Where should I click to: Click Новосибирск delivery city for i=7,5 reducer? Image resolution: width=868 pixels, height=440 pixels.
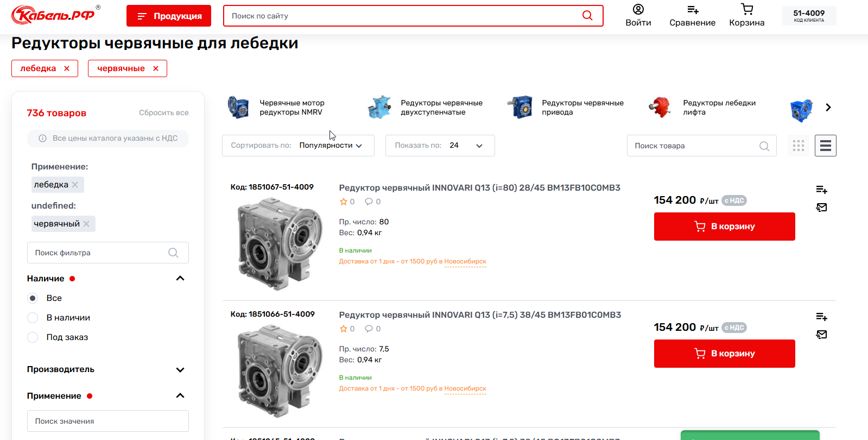465,389
